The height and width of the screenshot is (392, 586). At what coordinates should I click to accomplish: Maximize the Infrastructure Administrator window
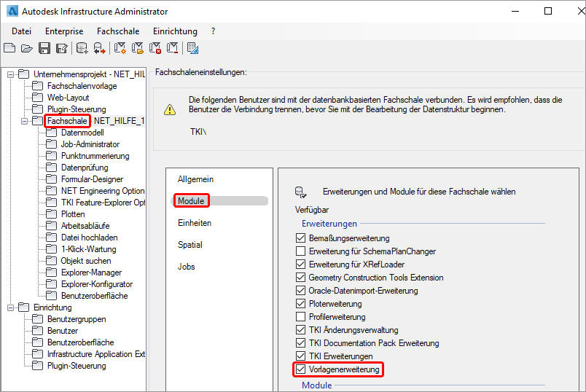(548, 11)
